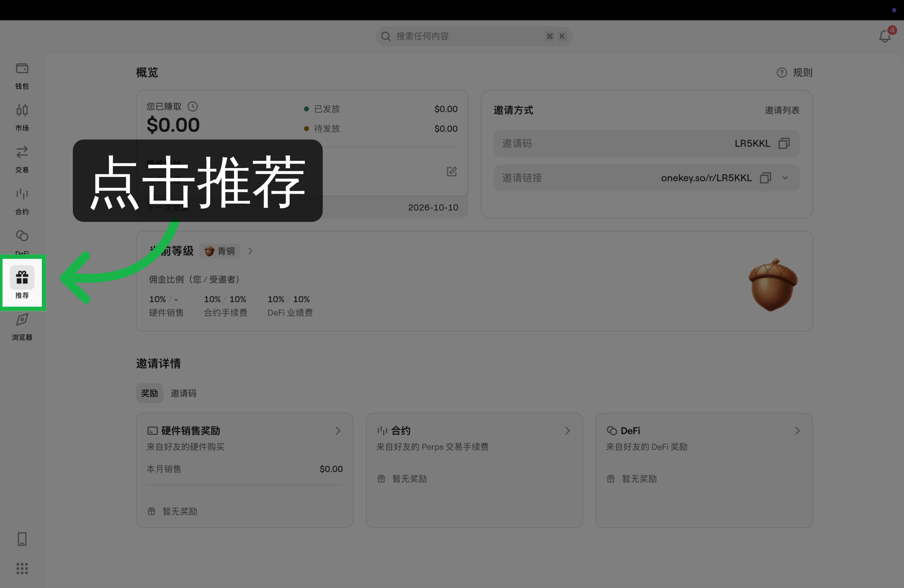Click the 本月销售 $0.00 value

pyautogui.click(x=331, y=469)
